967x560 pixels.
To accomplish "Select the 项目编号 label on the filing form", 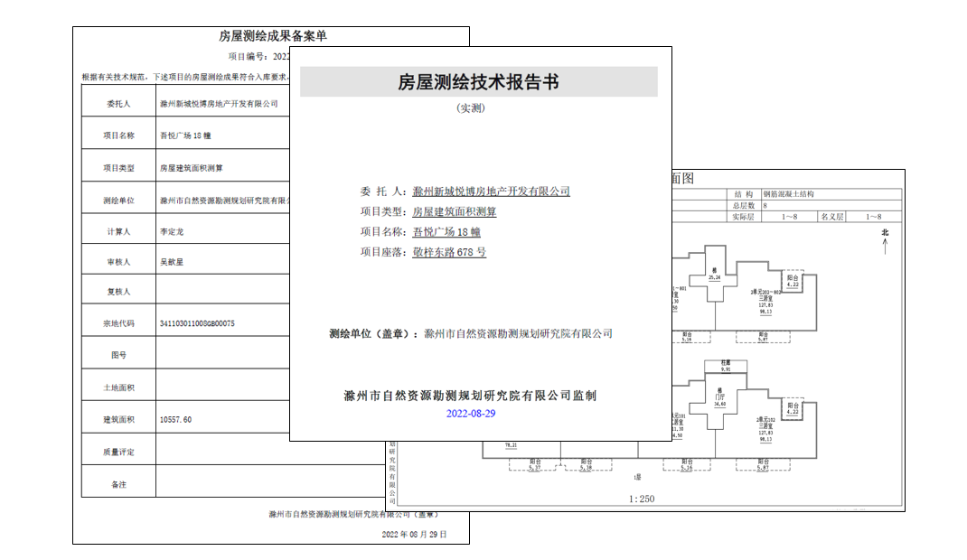I will click(247, 57).
